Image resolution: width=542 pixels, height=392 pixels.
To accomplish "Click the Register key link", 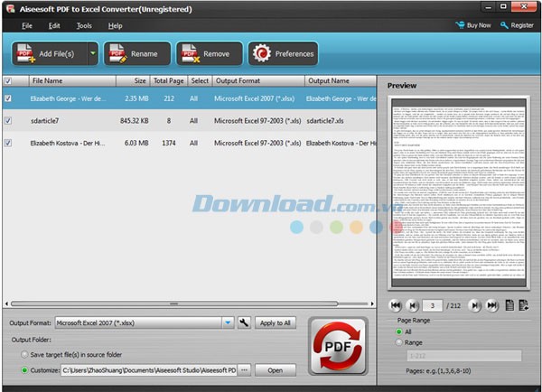I will (517, 25).
